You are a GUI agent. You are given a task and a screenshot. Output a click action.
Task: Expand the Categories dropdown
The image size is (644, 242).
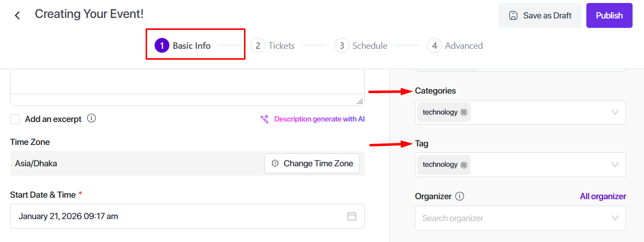(x=615, y=112)
